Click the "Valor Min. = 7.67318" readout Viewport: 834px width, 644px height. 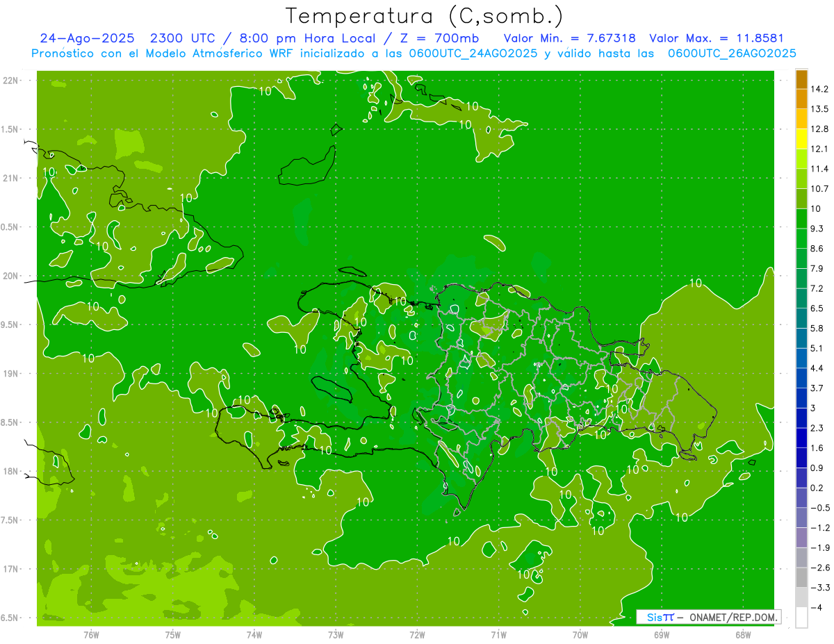tap(569, 38)
